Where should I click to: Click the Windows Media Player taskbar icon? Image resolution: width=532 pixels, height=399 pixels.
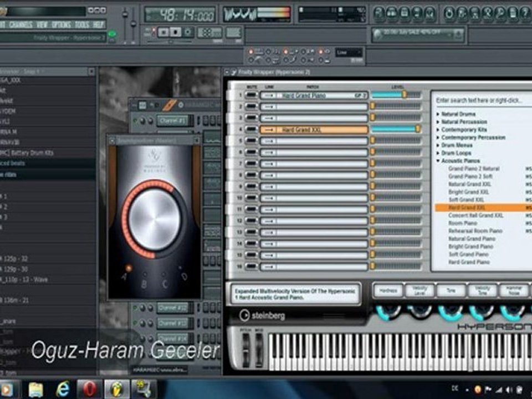click(7, 389)
